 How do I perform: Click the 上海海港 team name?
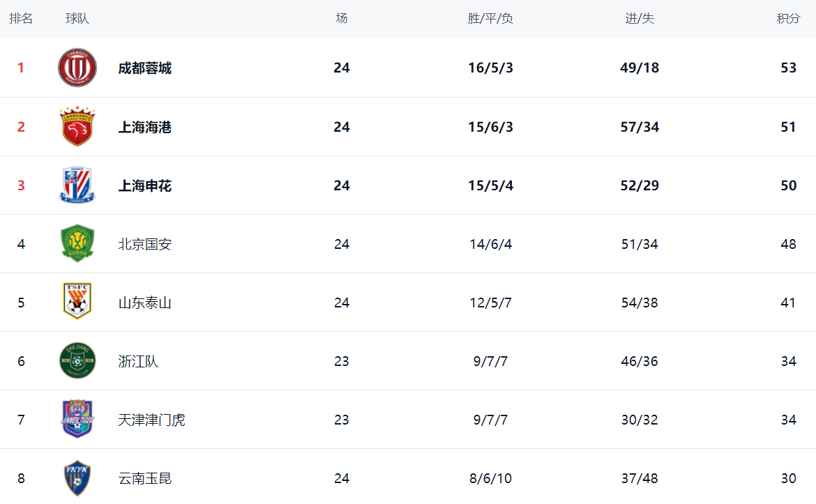click(144, 127)
